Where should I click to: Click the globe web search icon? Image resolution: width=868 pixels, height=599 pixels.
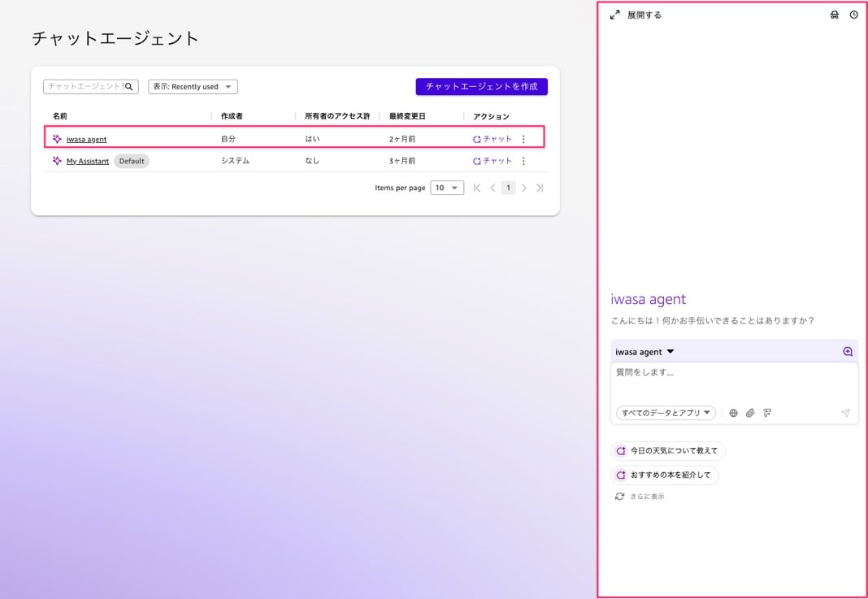[733, 413]
